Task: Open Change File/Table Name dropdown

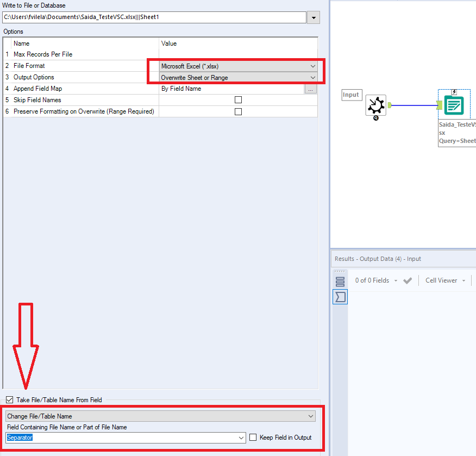Action: [311, 416]
